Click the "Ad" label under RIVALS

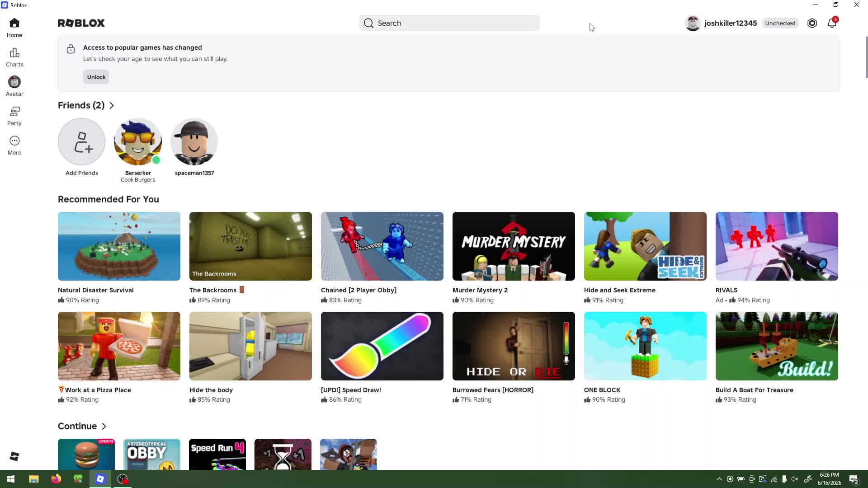720,300
